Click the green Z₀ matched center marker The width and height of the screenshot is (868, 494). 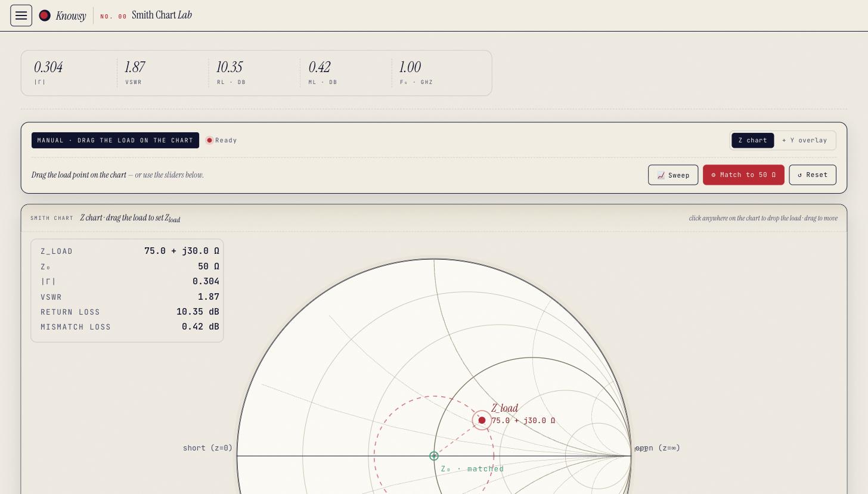(x=434, y=456)
